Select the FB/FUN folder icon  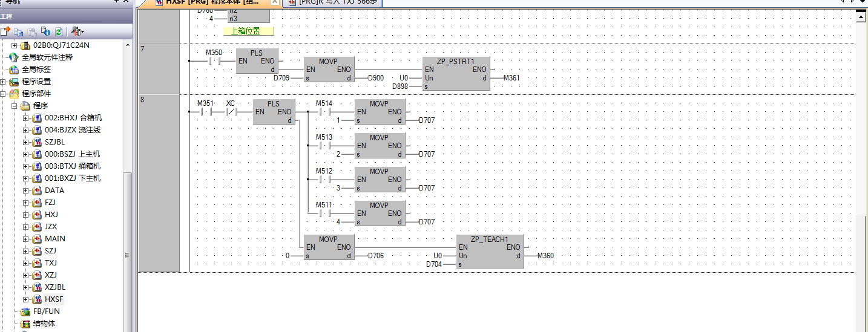[x=25, y=311]
